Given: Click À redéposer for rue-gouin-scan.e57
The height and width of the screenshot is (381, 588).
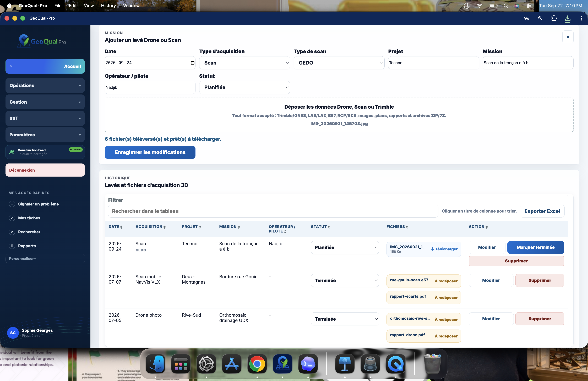Looking at the screenshot, I should [x=446, y=281].
